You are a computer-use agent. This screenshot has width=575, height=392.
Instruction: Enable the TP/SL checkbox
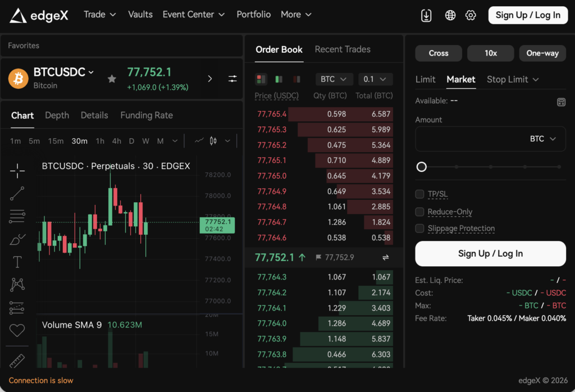pyautogui.click(x=419, y=194)
